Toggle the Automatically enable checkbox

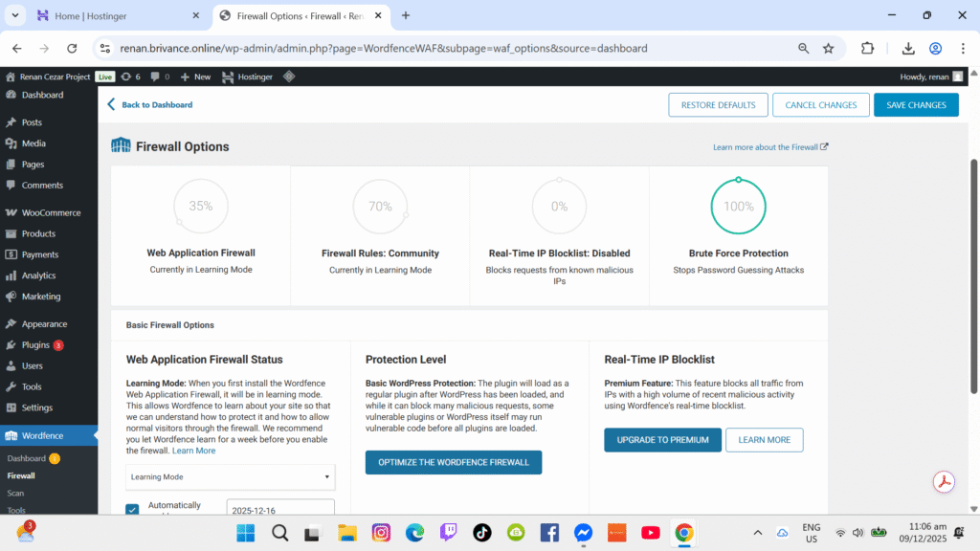click(133, 509)
